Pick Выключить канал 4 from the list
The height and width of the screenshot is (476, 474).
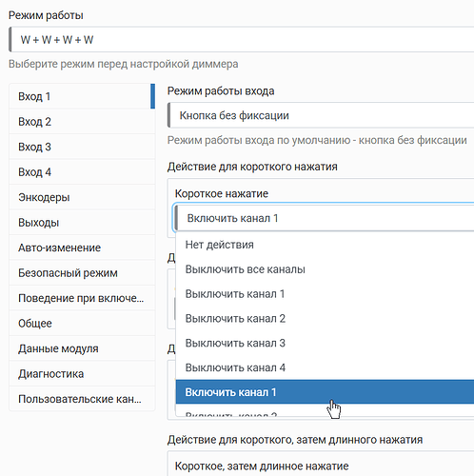(325, 367)
